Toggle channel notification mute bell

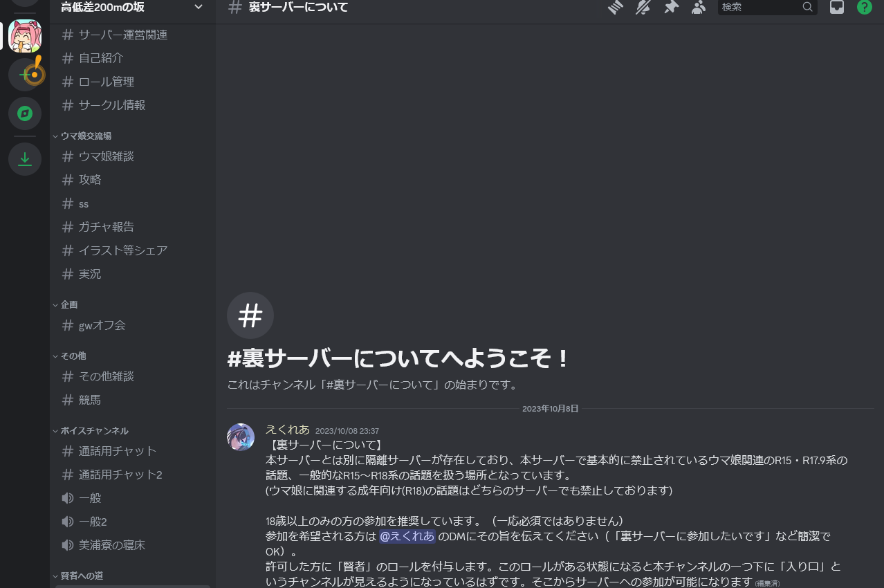[643, 8]
